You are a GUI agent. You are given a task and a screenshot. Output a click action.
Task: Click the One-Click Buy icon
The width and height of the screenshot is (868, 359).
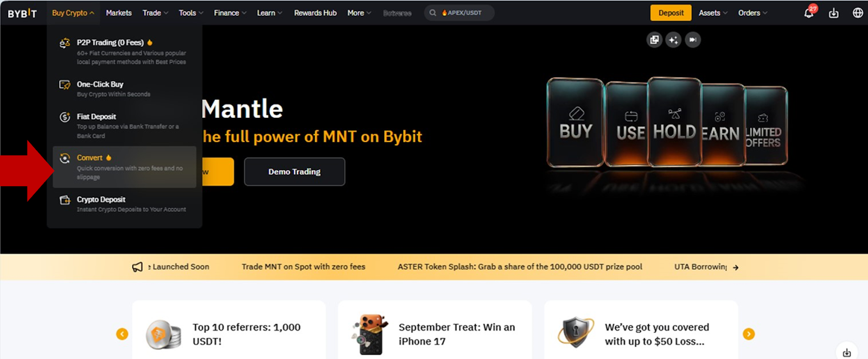(x=65, y=85)
